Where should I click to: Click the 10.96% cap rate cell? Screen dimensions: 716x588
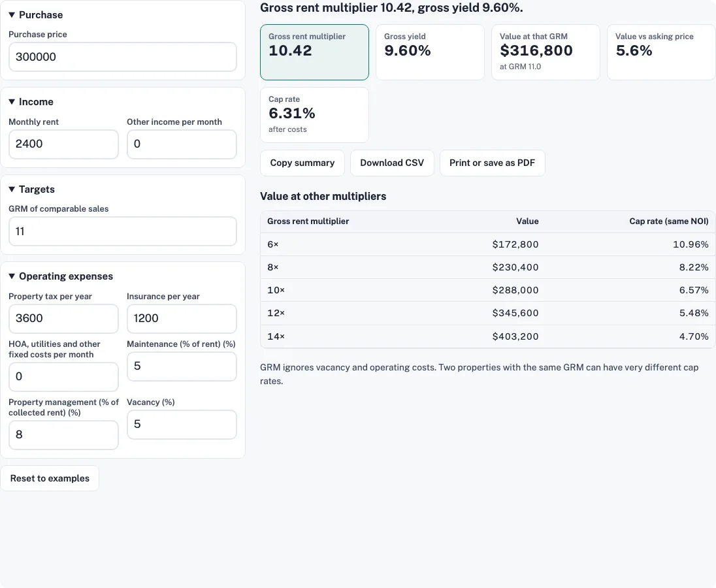[691, 244]
